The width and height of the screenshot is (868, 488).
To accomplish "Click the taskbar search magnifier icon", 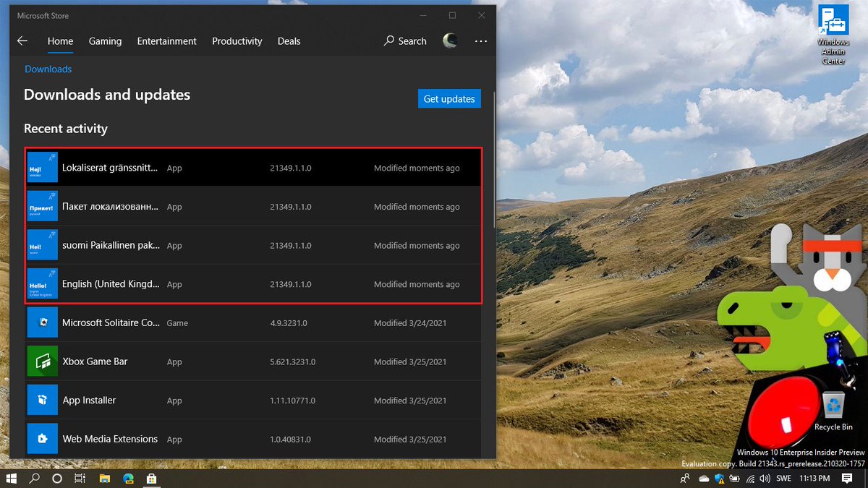I will click(34, 479).
